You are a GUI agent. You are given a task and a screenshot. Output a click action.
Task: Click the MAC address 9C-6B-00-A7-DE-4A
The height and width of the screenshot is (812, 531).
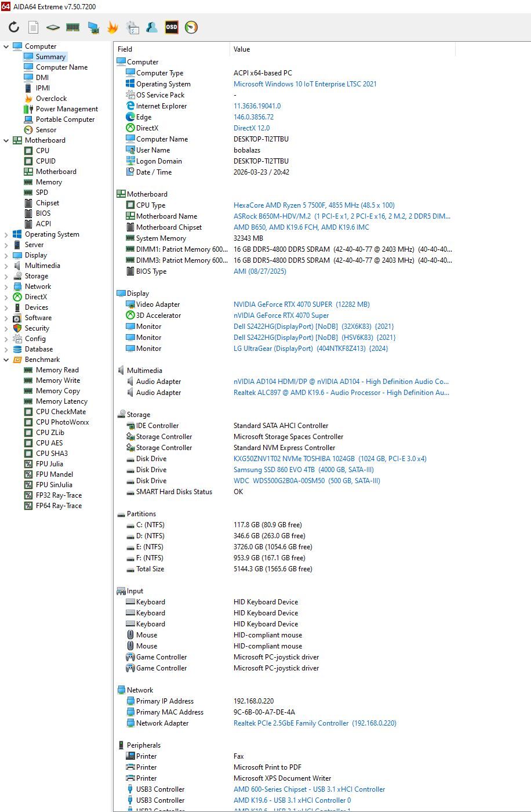click(264, 712)
